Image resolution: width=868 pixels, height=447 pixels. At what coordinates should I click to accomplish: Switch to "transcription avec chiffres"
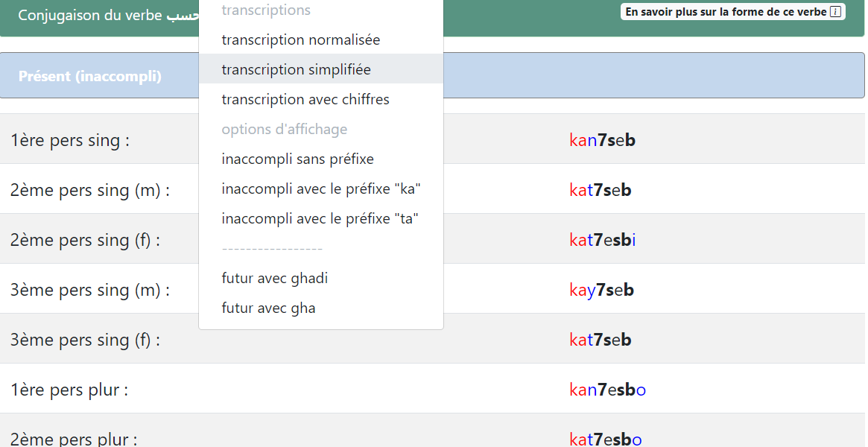(305, 99)
